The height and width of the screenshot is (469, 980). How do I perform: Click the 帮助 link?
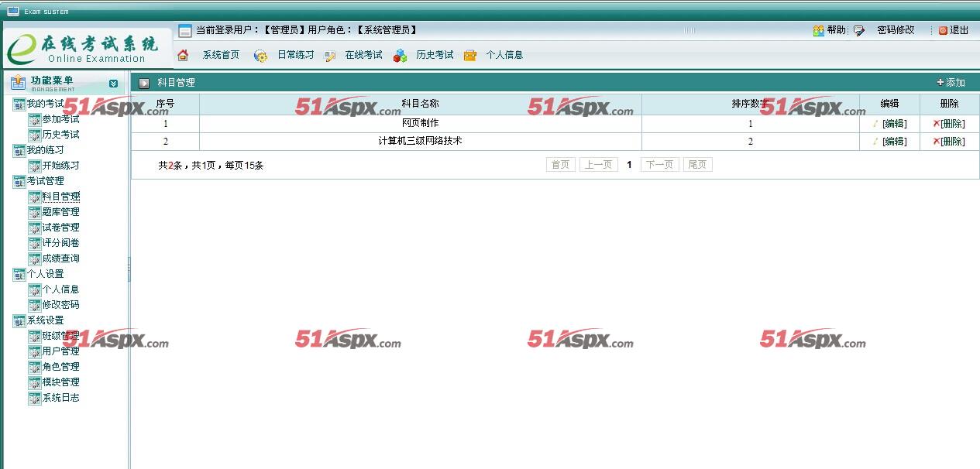[836, 30]
